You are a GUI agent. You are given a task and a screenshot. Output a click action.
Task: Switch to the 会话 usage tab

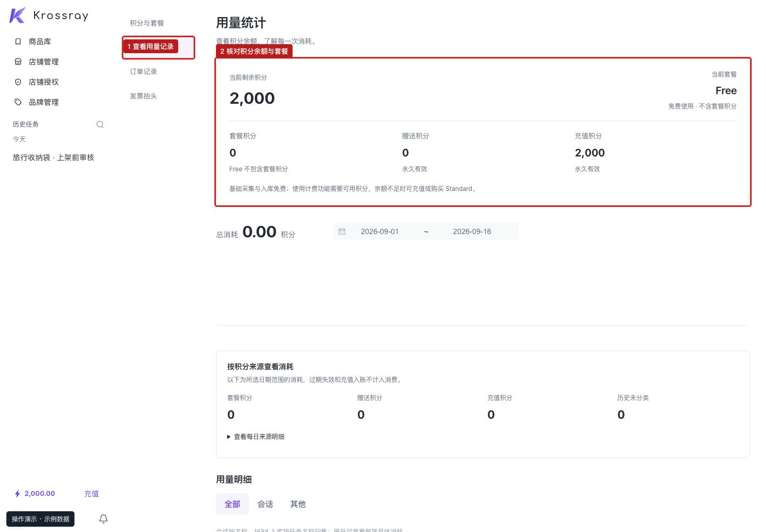265,504
